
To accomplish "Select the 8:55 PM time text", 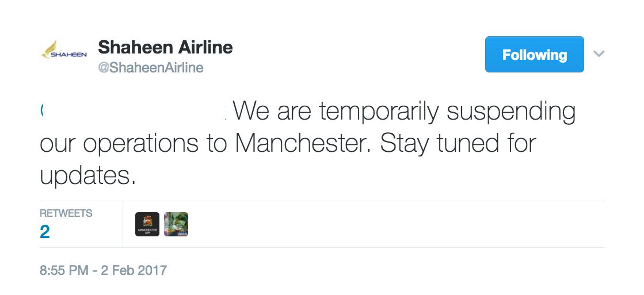I will coord(64,270).
